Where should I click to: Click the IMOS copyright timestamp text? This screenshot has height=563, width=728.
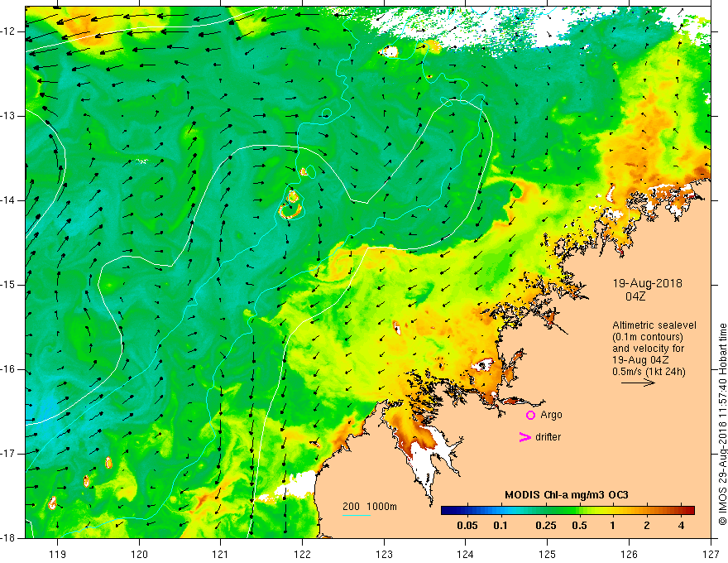point(722,425)
